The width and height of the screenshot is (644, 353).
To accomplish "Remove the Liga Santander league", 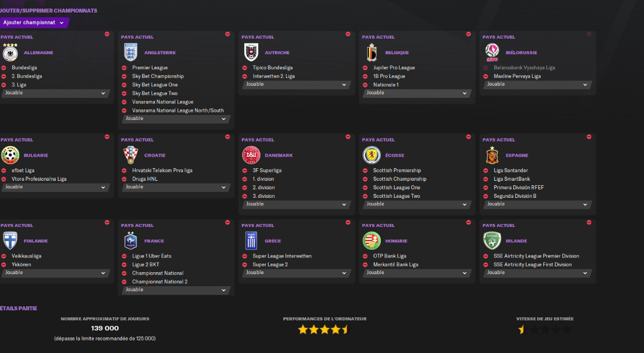I will click(486, 171).
